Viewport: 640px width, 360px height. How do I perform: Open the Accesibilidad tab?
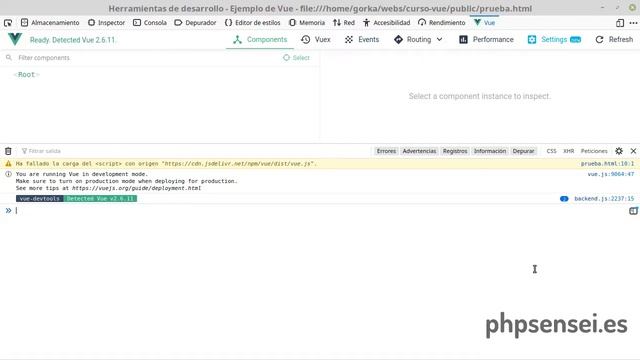387,23
